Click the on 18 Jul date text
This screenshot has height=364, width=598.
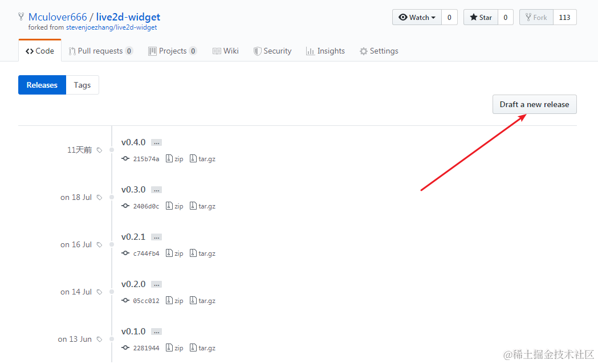click(76, 198)
